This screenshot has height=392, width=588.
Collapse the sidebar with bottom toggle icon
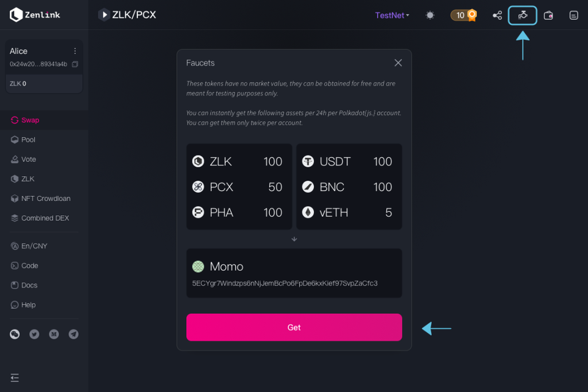(14, 378)
